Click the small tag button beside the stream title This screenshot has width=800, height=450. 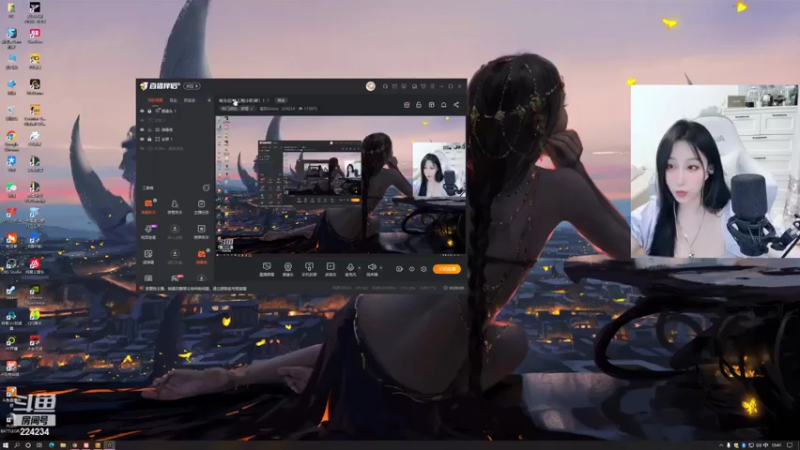281,101
